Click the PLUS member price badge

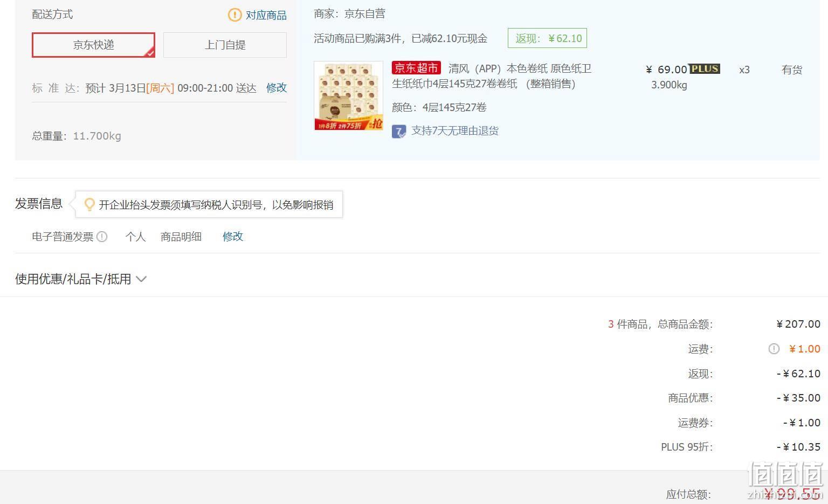tap(705, 68)
